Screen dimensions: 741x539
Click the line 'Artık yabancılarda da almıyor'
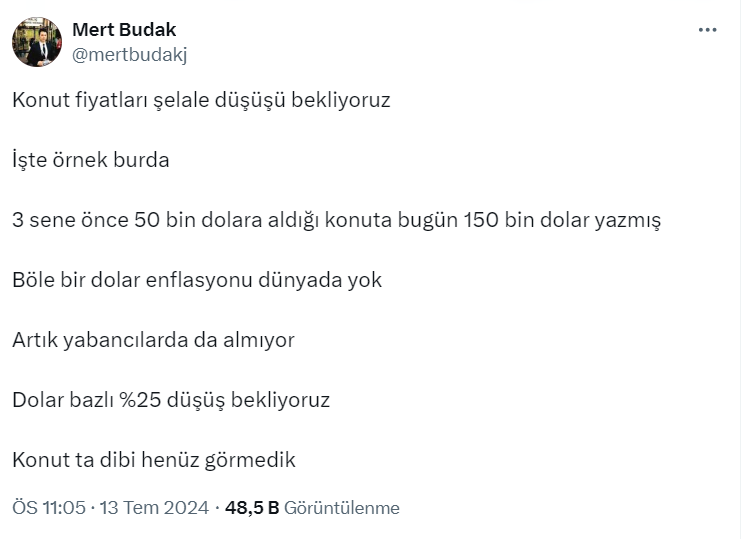(153, 340)
